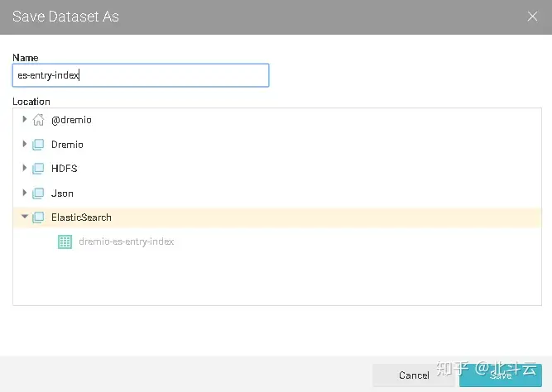
Task: Close the Save Dataset As dialog
Action: [533, 17]
